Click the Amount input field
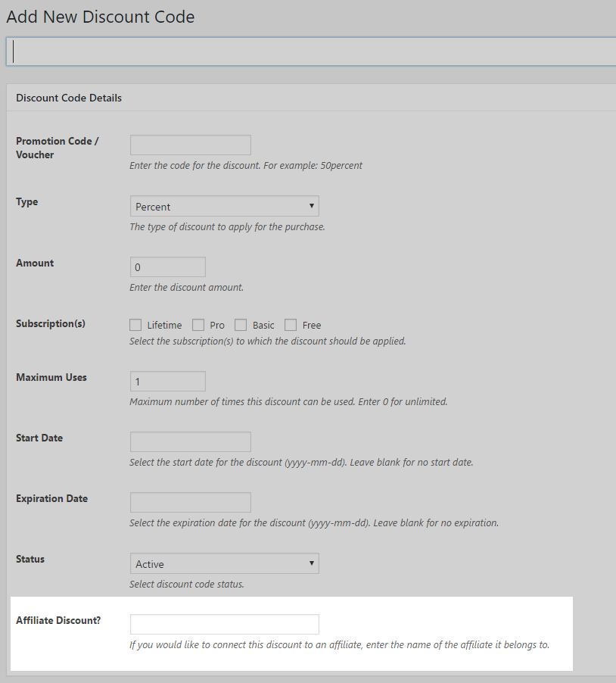 pyautogui.click(x=167, y=267)
